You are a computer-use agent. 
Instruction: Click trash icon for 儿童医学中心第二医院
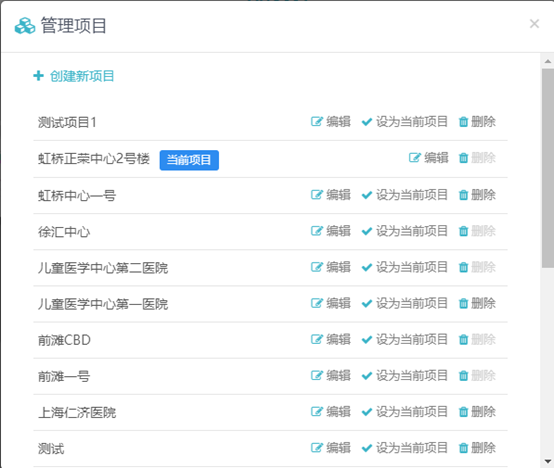(463, 267)
